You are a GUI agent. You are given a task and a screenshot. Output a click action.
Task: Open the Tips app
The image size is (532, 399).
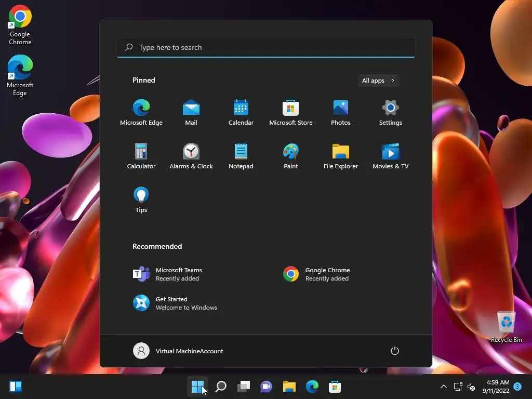pos(141,200)
